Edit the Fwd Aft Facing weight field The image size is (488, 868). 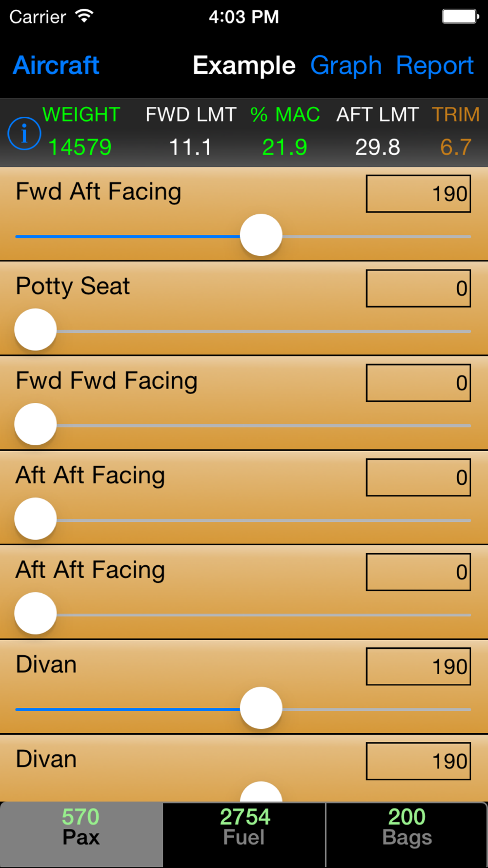pos(418,194)
